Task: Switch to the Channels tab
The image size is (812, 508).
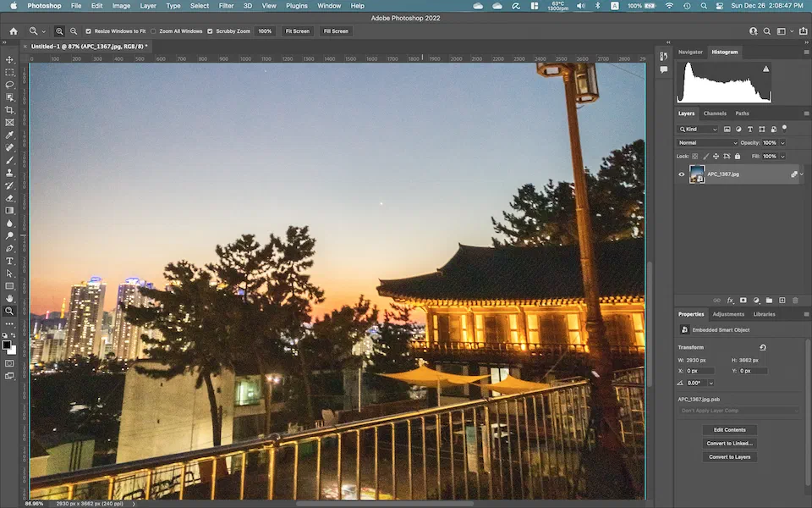Action: coord(715,113)
